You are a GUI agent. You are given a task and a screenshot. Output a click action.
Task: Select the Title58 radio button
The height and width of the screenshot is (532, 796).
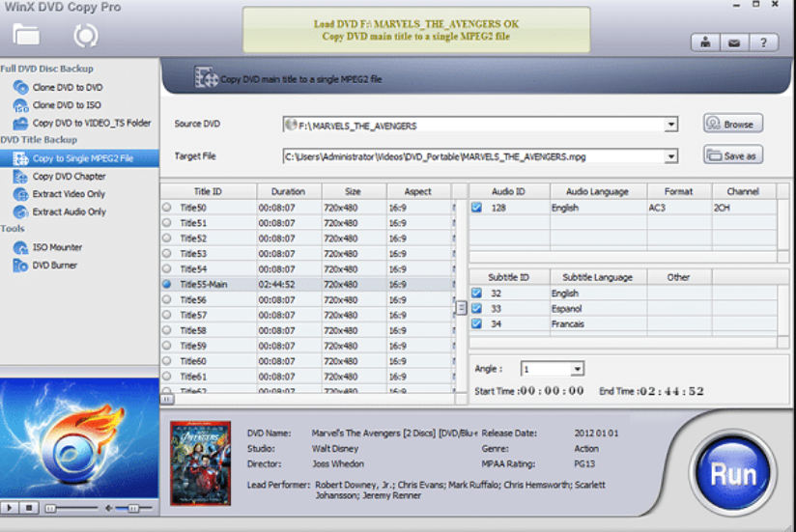pyautogui.click(x=166, y=330)
